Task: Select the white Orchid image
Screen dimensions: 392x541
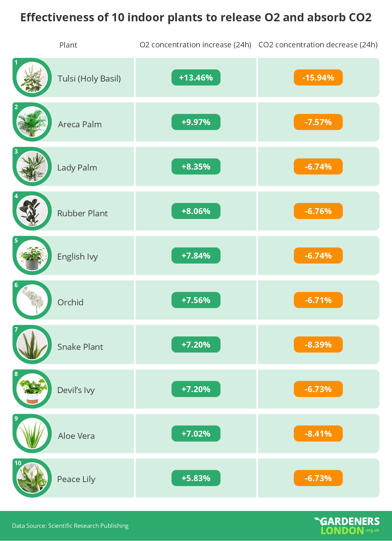Action: [32, 300]
